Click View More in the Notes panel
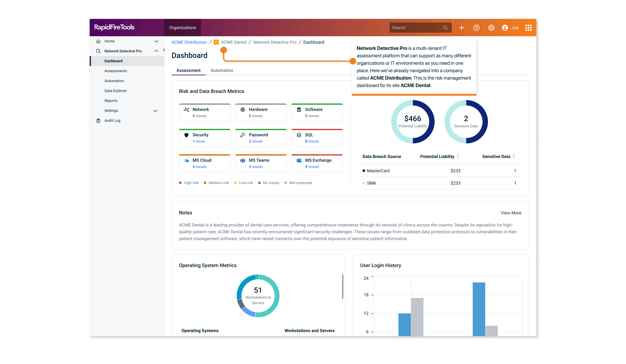 tap(511, 213)
